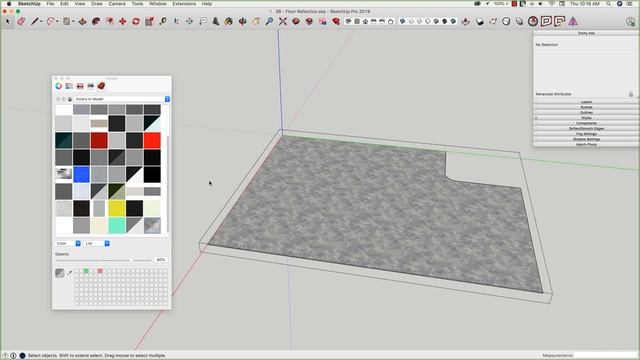Image resolution: width=640 pixels, height=360 pixels.
Task: Choose the Zoom magnifier tool
Action: (x=269, y=21)
